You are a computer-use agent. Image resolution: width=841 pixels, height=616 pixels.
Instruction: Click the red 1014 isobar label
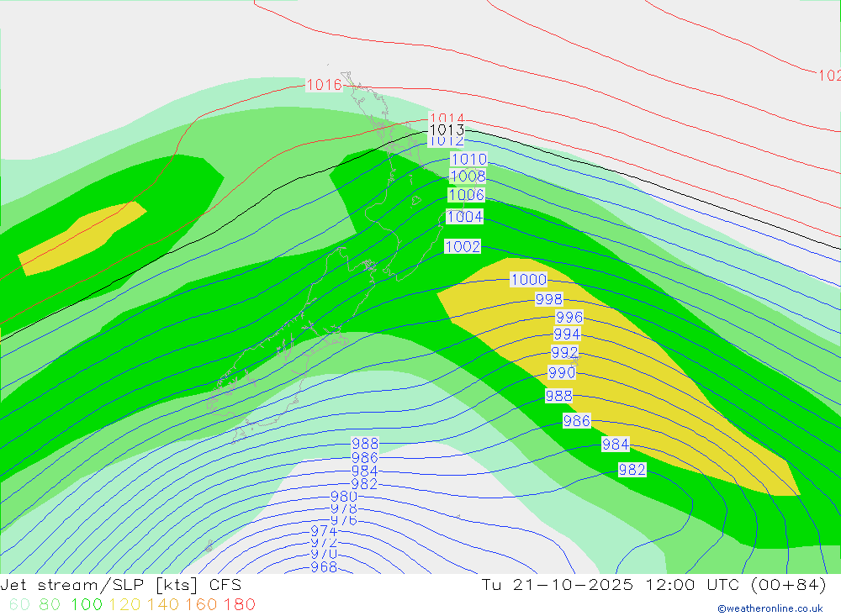(x=447, y=118)
